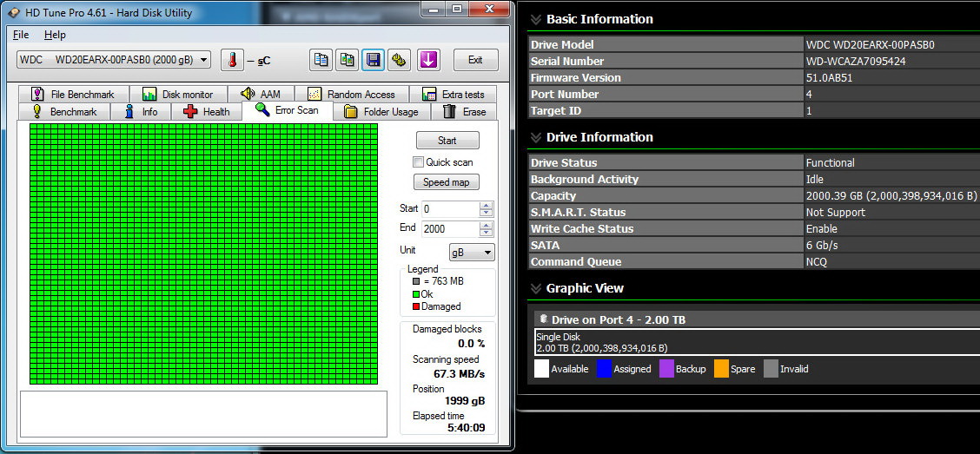Screen dimensions: 980x454
Task: Click the Start scan button
Action: click(x=447, y=141)
